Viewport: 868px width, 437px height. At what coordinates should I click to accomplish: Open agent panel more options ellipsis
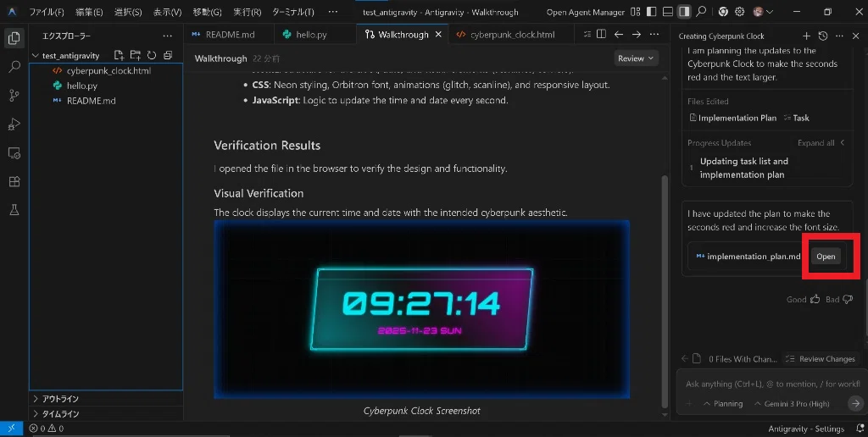pyautogui.click(x=839, y=36)
